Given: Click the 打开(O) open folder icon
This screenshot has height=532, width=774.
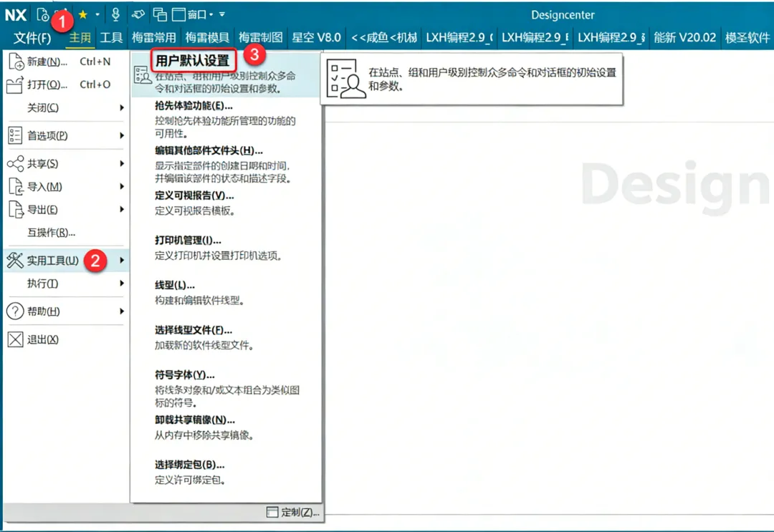Looking at the screenshot, I should tap(15, 84).
